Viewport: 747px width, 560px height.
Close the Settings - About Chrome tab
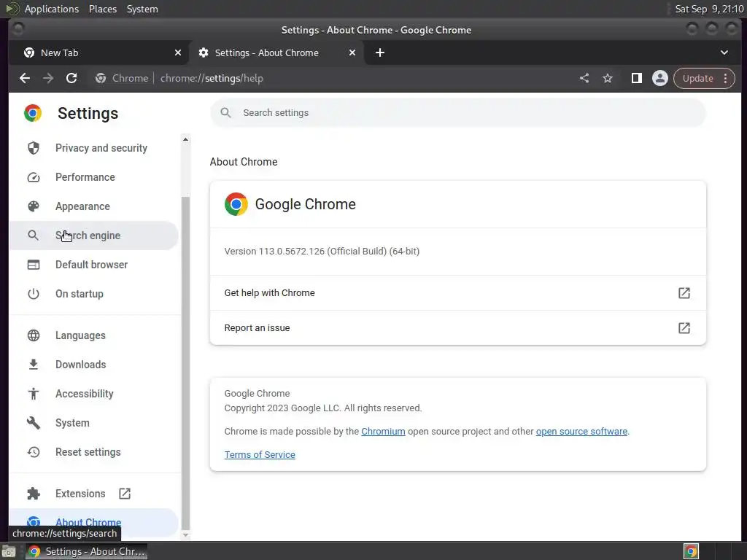[352, 52]
